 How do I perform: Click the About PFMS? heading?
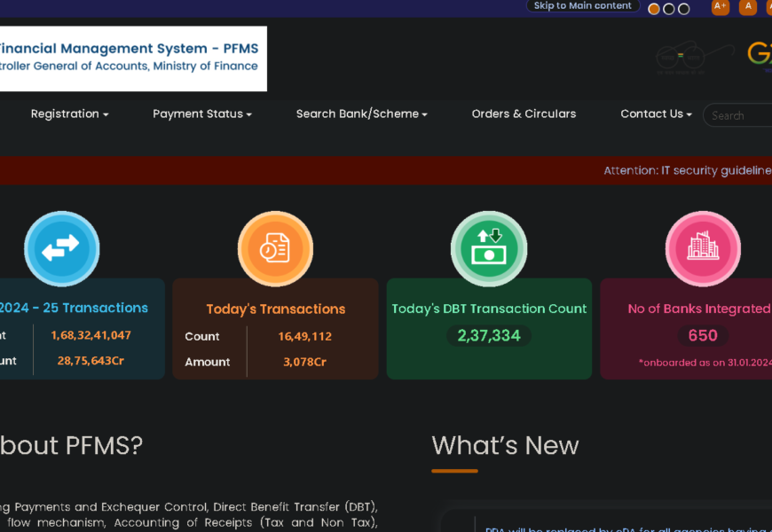pyautogui.click(x=71, y=445)
